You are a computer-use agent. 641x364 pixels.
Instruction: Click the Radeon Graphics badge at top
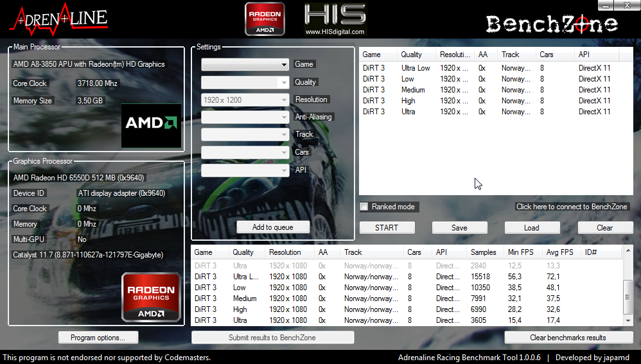[265, 19]
